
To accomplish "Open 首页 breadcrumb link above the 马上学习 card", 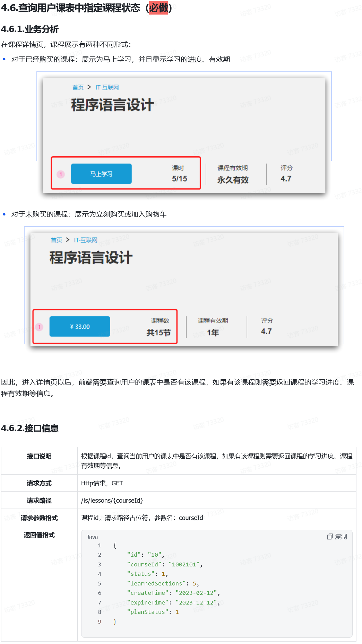I will 78,87.
